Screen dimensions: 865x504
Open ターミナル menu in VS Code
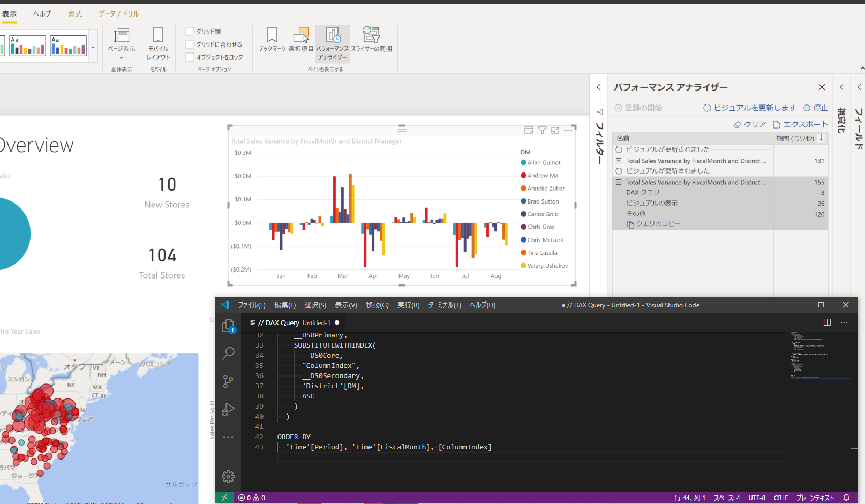(444, 305)
